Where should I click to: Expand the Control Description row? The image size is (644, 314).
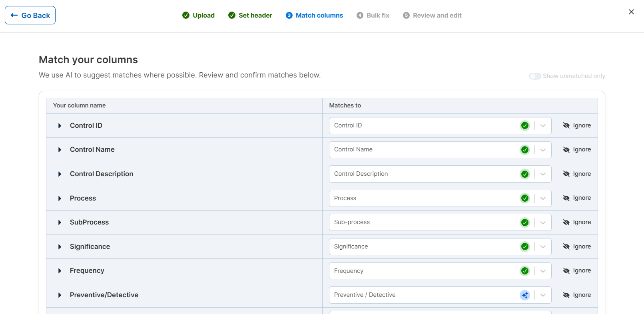pos(60,174)
